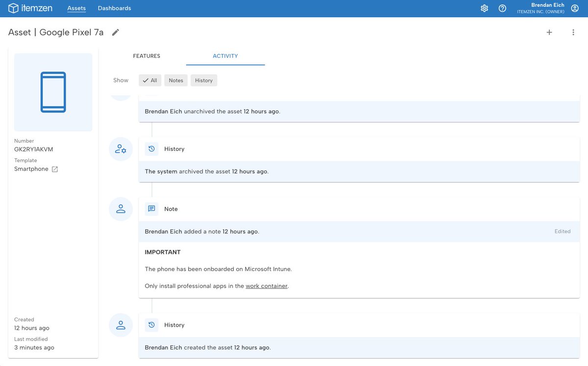Click text 'Brendan Eich unarchived the asset'
This screenshot has height=366, width=588.
point(194,111)
